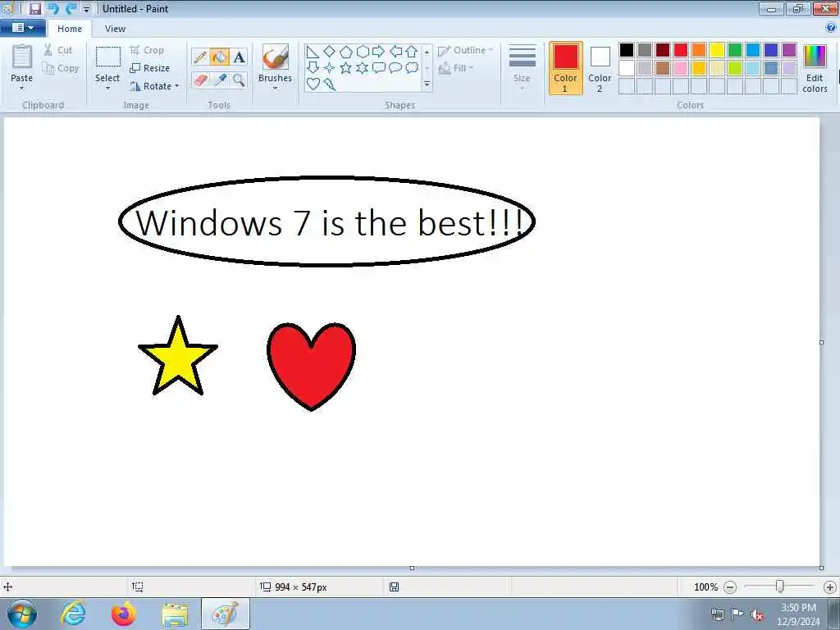Image resolution: width=840 pixels, height=630 pixels.
Task: Choose the six-point star shape
Action: [x=362, y=68]
